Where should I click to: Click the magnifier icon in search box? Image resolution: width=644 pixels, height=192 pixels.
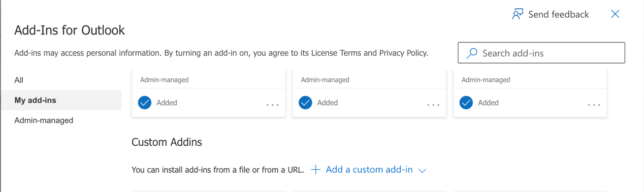(472, 53)
